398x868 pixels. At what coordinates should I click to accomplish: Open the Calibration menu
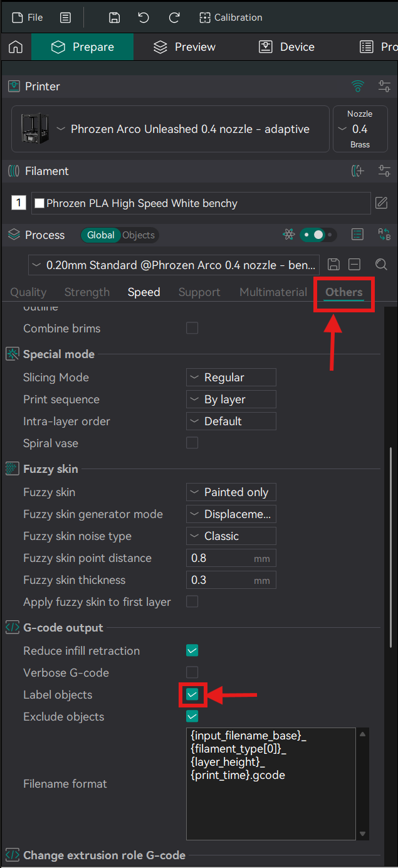[x=231, y=18]
